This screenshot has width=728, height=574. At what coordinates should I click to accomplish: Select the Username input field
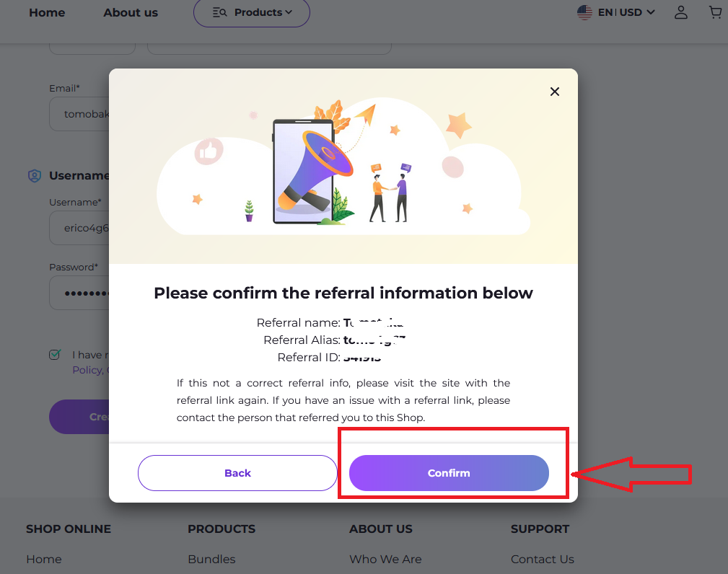tap(79, 229)
